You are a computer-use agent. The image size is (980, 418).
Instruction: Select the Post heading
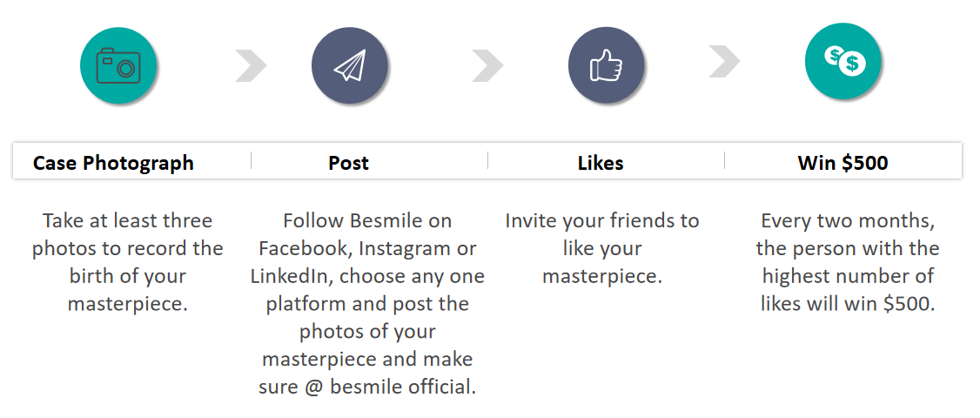pyautogui.click(x=348, y=164)
